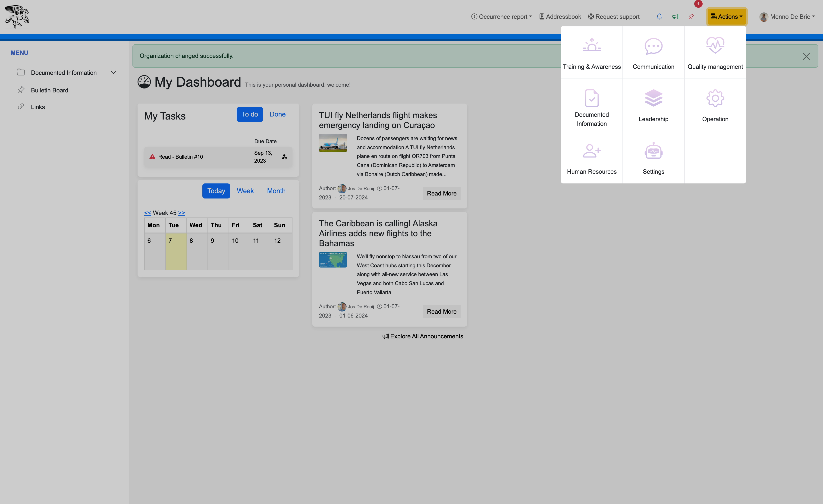Open the Operation gear icon

(x=715, y=98)
